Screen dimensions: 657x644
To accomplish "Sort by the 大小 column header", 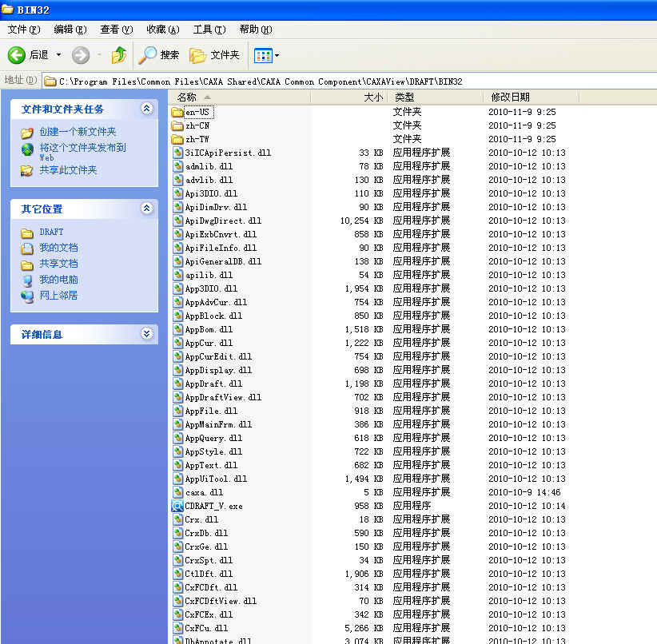I will (x=349, y=97).
